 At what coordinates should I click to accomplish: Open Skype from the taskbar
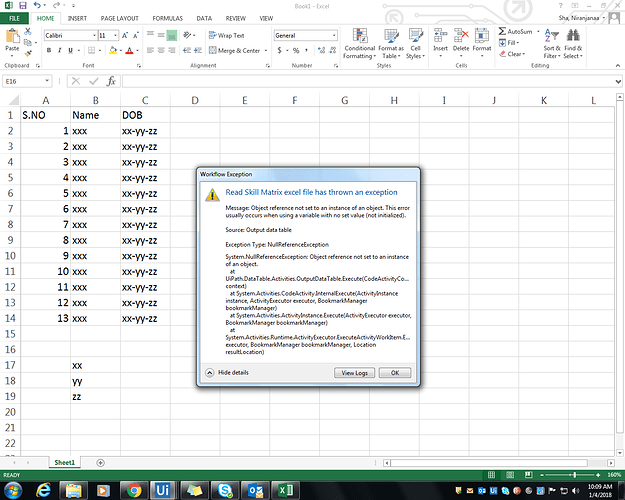225,490
